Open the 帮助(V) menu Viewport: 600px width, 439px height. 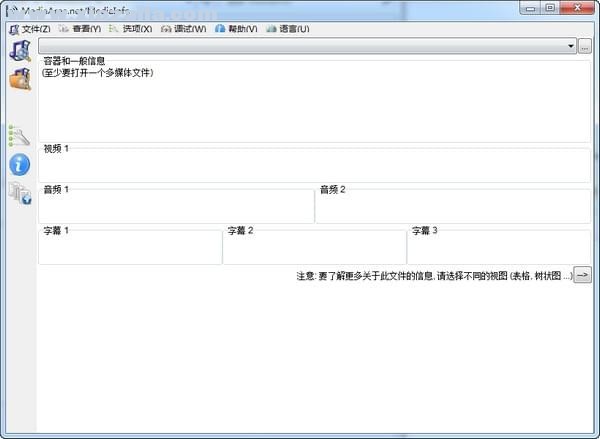236,29
